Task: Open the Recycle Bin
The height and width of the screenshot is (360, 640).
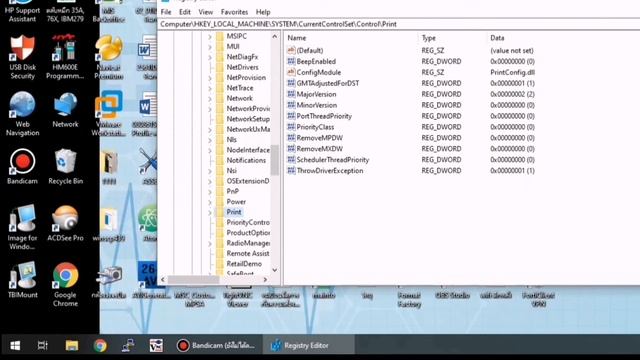Action: tap(65, 167)
